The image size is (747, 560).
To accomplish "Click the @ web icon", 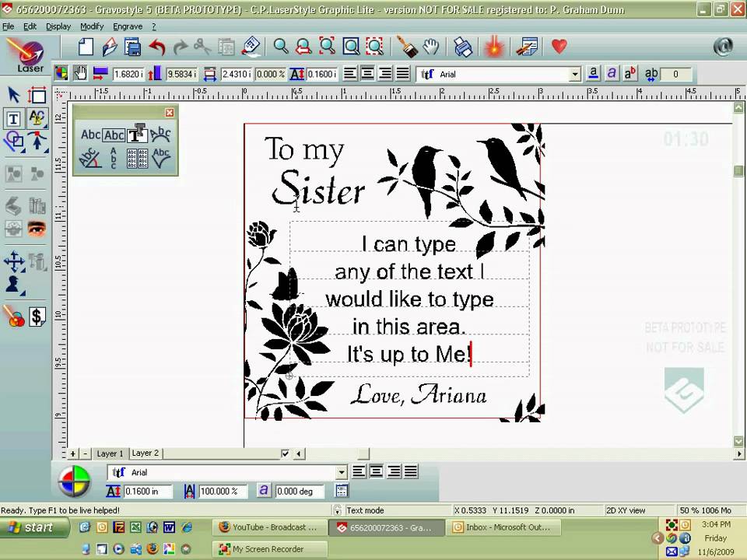I will tap(723, 47).
